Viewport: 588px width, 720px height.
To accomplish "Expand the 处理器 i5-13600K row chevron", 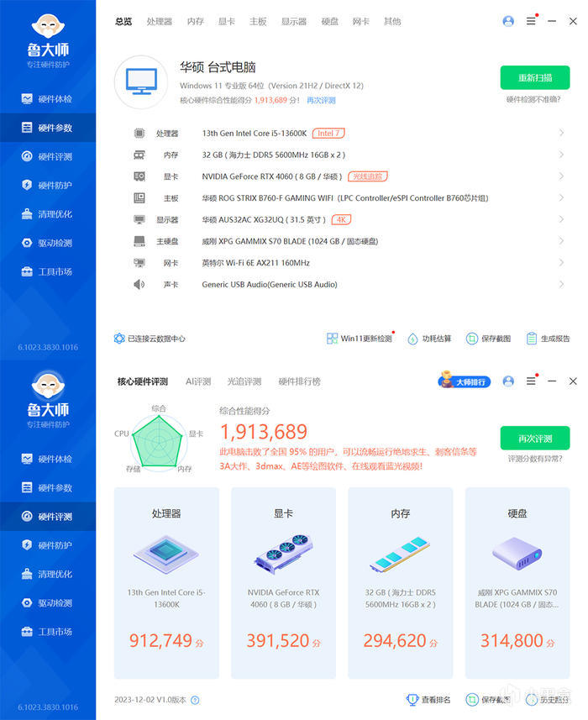I will point(561,133).
